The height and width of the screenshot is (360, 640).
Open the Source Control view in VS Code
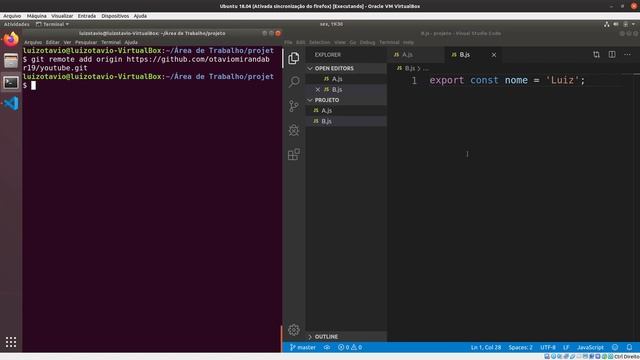click(x=293, y=106)
